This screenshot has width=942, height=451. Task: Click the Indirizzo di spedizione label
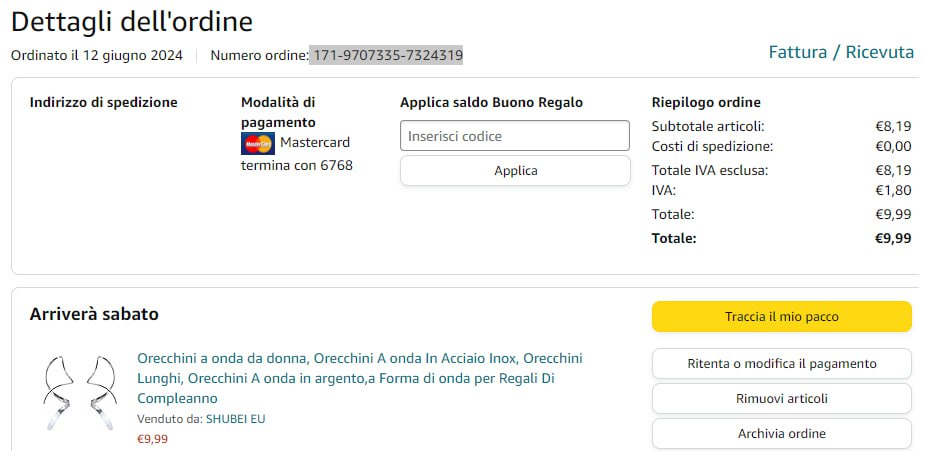click(103, 102)
